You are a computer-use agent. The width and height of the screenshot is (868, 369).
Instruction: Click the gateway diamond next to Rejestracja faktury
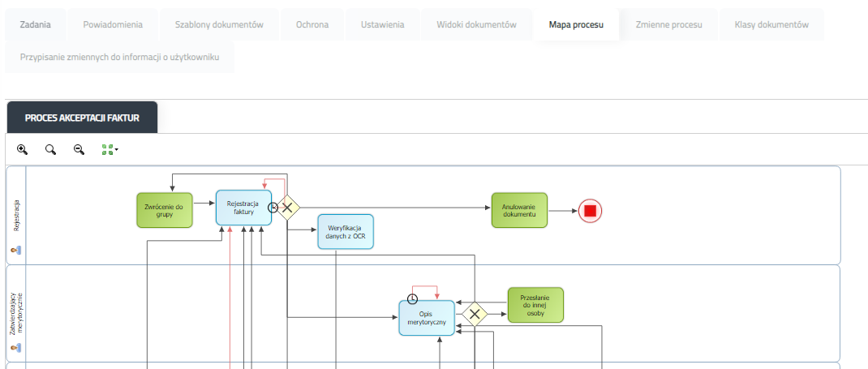[287, 208]
